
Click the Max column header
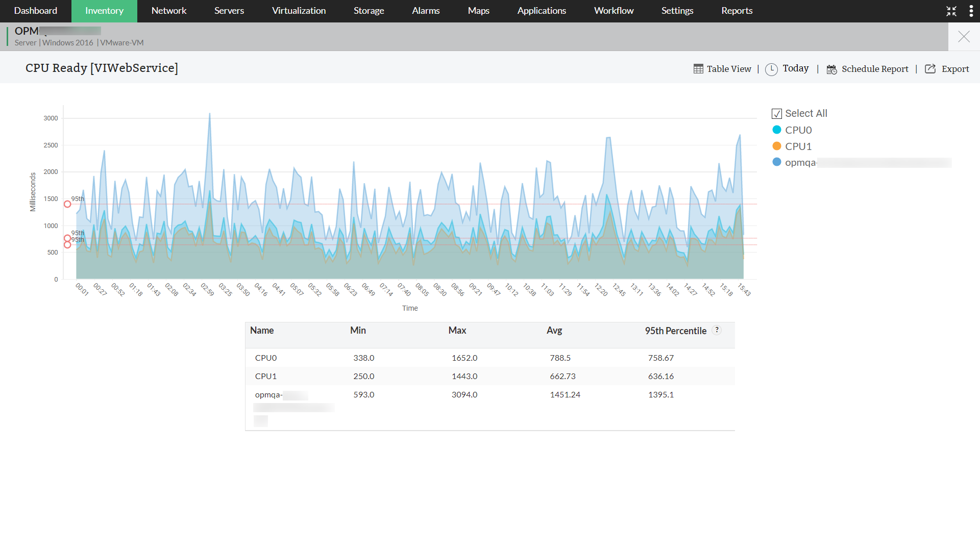point(457,331)
